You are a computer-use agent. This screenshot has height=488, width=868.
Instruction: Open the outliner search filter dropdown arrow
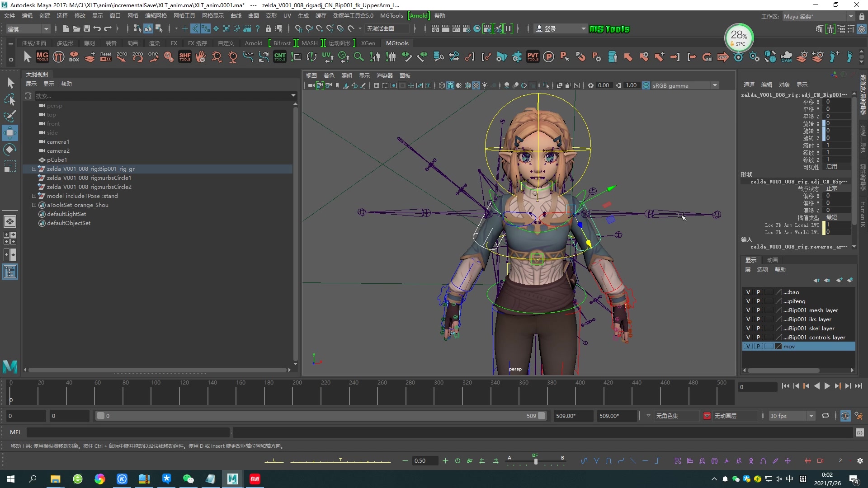(293, 95)
